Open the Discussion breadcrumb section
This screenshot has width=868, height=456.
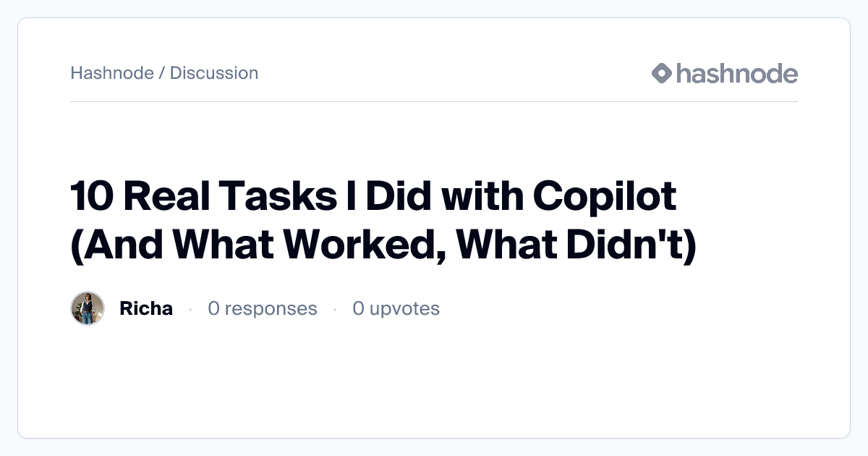click(x=214, y=73)
